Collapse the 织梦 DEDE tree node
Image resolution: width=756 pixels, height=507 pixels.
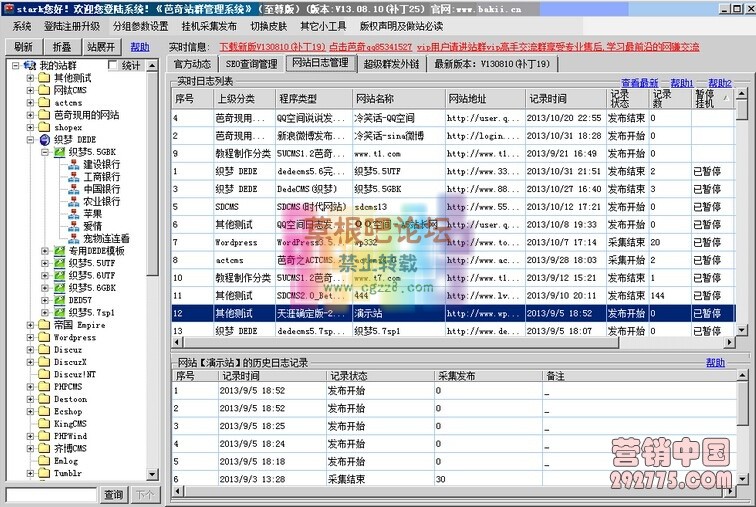pos(30,140)
